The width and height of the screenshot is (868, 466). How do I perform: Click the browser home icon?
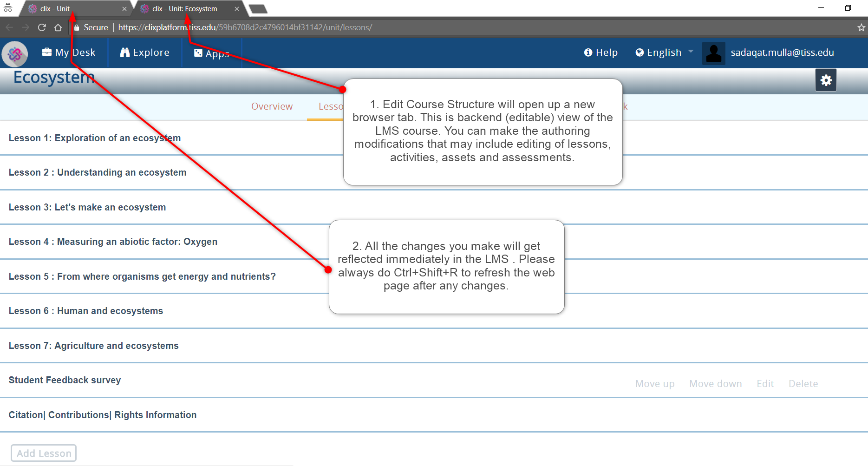pos(58,27)
